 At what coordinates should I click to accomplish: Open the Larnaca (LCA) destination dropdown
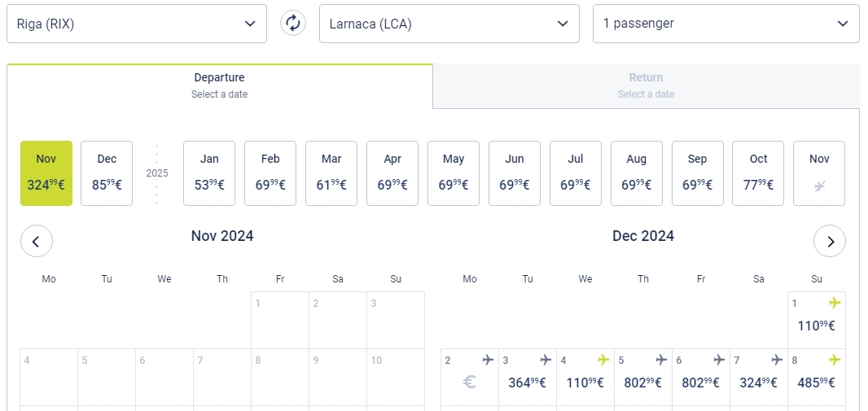click(x=449, y=24)
